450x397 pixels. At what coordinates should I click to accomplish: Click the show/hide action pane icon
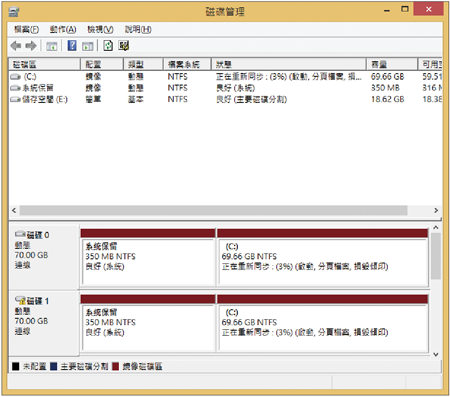click(x=88, y=46)
